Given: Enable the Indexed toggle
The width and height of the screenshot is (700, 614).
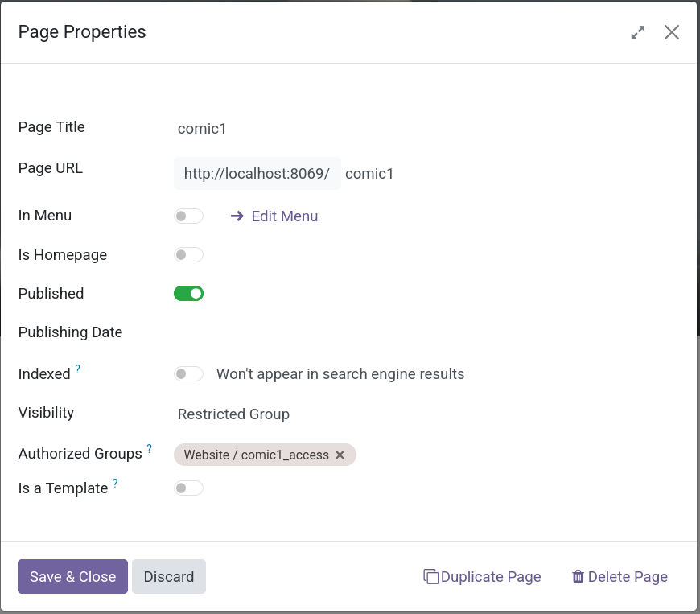Looking at the screenshot, I should 188,373.
